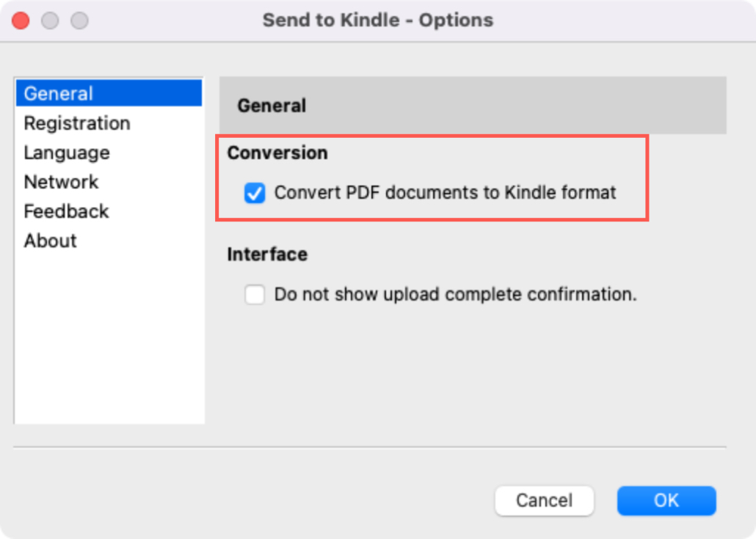Uncheck Convert PDF documents to Kindle format
Screen dimensions: 756x539
pyautogui.click(x=255, y=193)
